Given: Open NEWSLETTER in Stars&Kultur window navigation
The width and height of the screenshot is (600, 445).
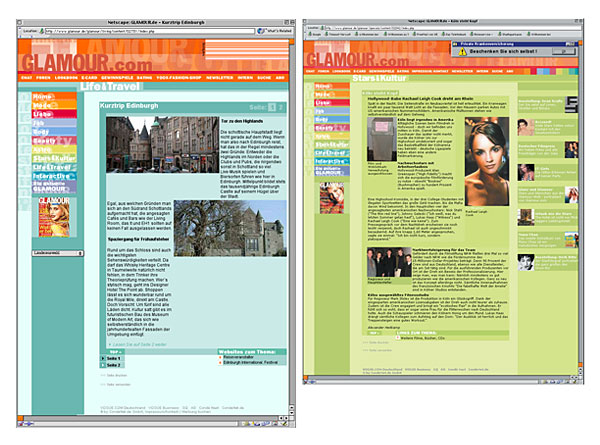Looking at the screenshot, I should (x=462, y=71).
